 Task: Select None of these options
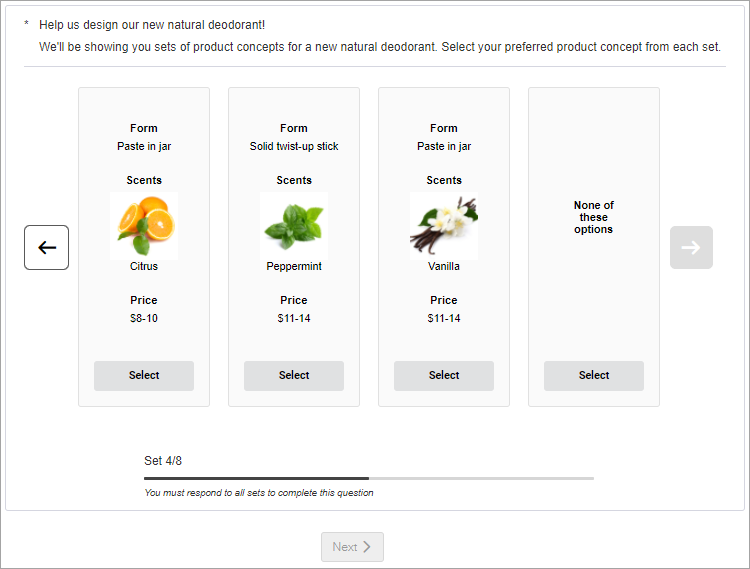(594, 376)
